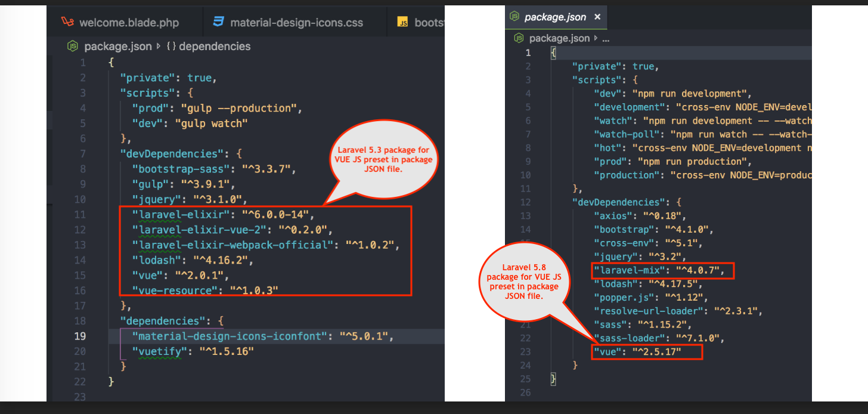Click the "hot" script key

tap(608, 148)
